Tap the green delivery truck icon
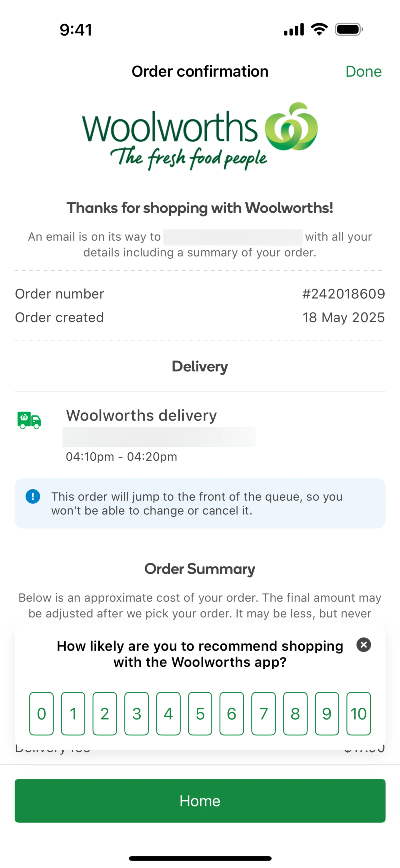The width and height of the screenshot is (400, 868). pyautogui.click(x=29, y=420)
